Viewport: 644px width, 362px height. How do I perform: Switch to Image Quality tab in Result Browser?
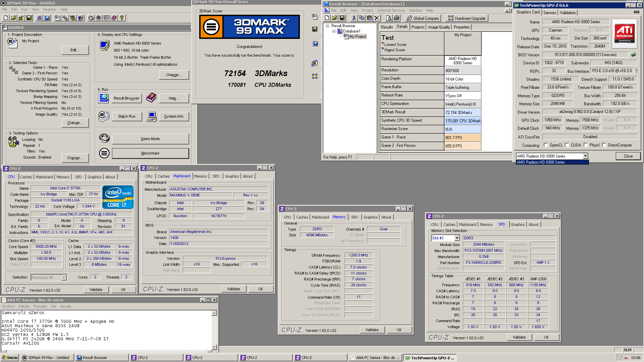coord(439,27)
